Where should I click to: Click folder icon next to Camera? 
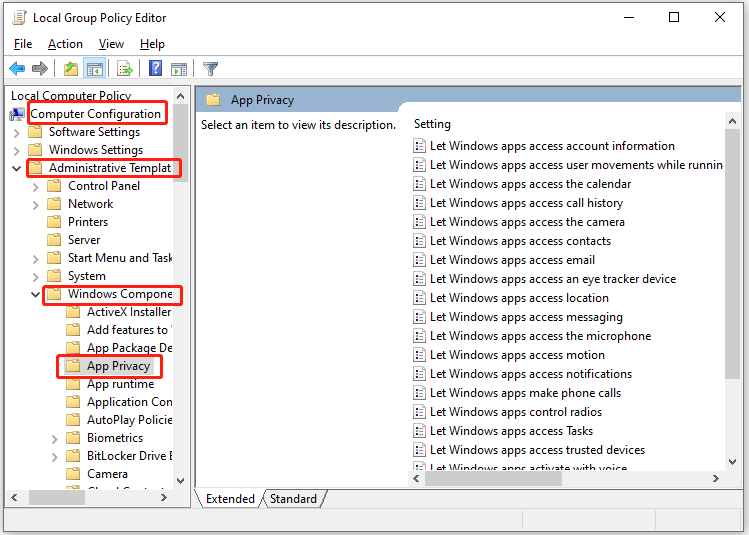(73, 474)
